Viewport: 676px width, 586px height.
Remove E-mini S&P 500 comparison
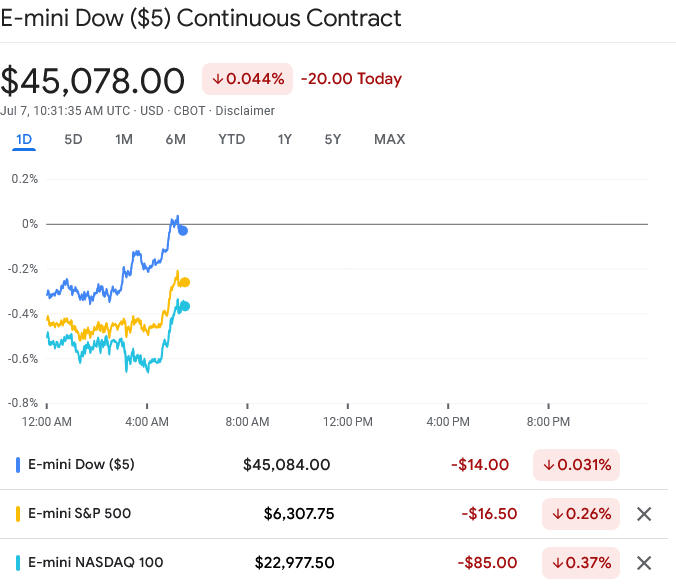[644, 514]
